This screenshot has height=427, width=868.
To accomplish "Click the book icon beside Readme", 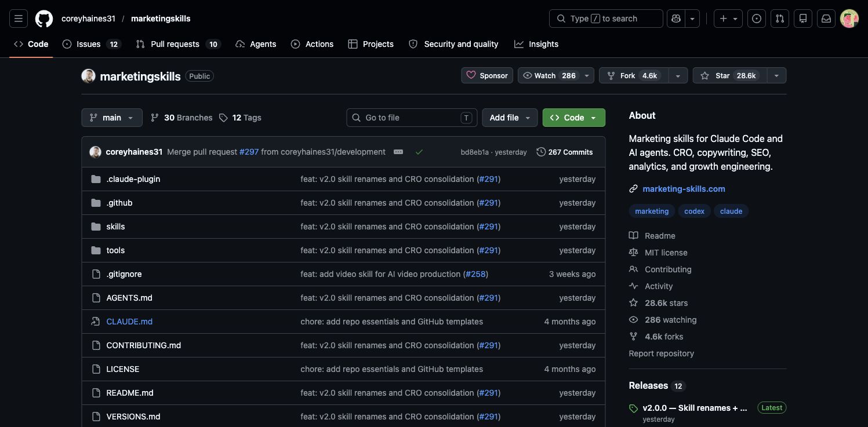I will (634, 236).
